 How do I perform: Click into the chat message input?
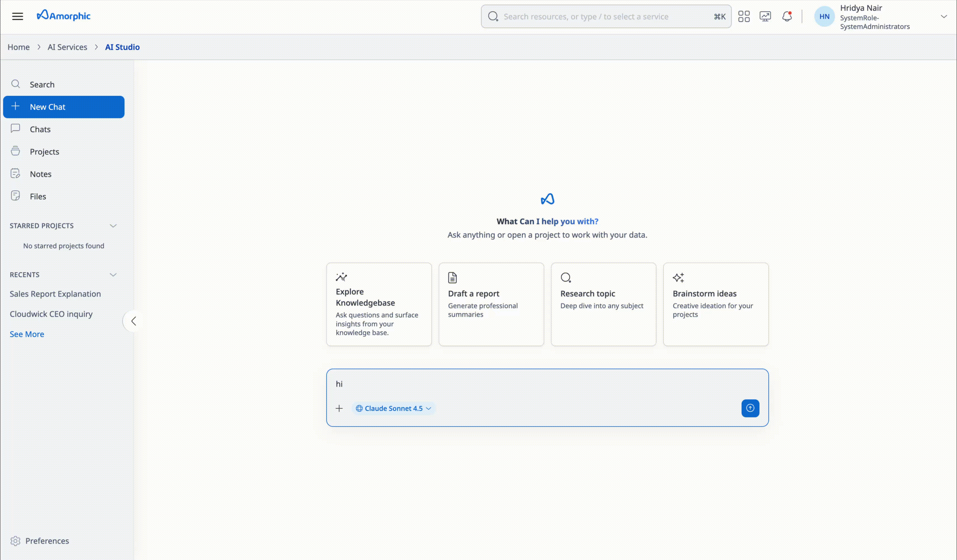click(547, 384)
